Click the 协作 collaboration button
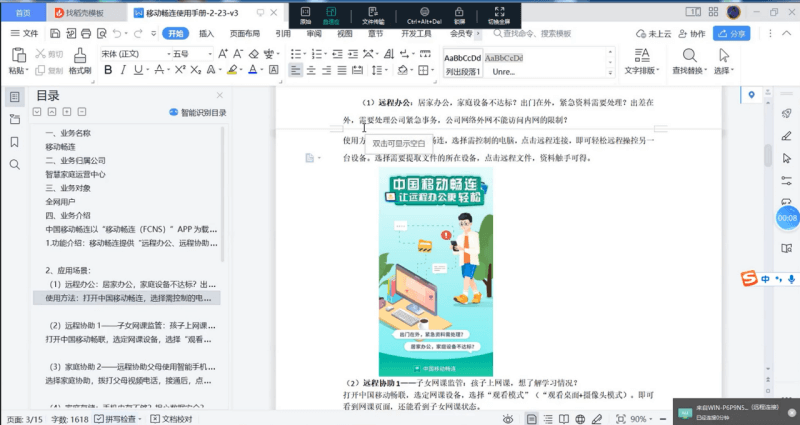The image size is (800, 425). click(x=691, y=34)
